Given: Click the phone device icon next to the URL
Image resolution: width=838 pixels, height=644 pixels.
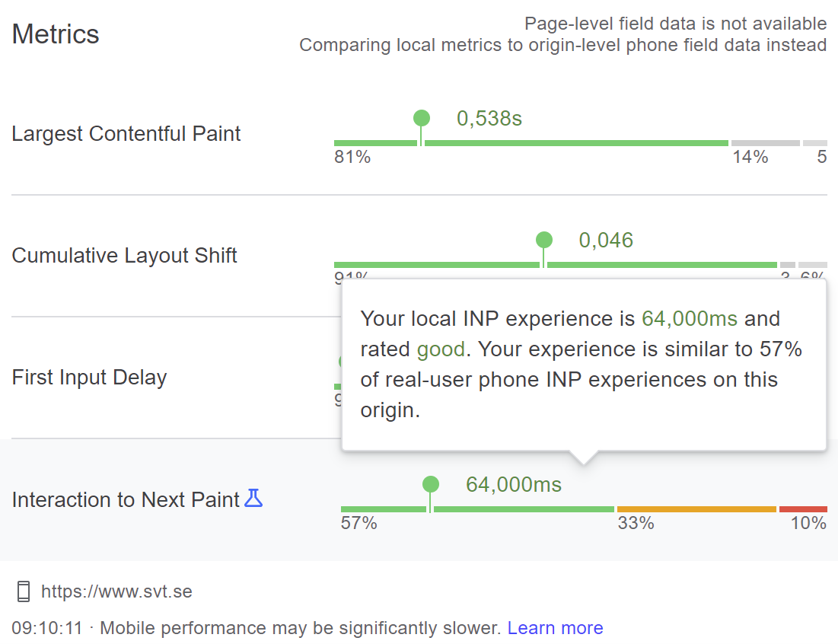Looking at the screenshot, I should (24, 591).
